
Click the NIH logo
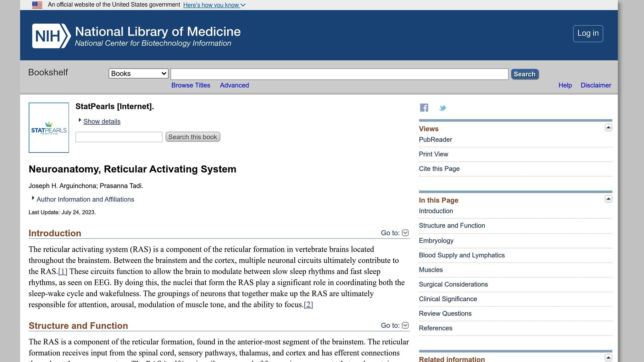(51, 36)
